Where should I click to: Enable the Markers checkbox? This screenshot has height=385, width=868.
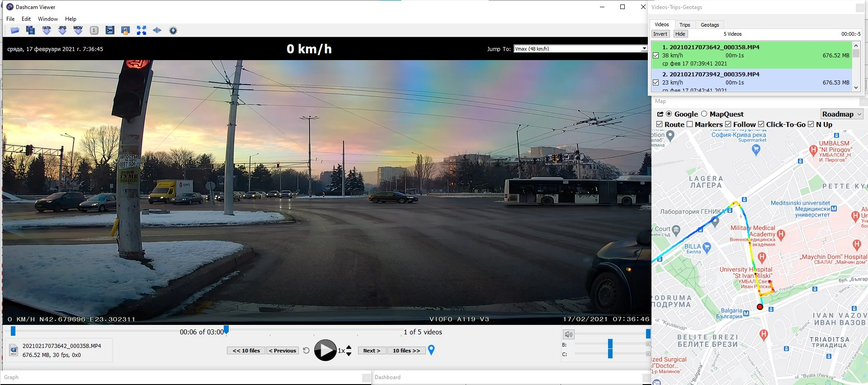[x=689, y=124]
